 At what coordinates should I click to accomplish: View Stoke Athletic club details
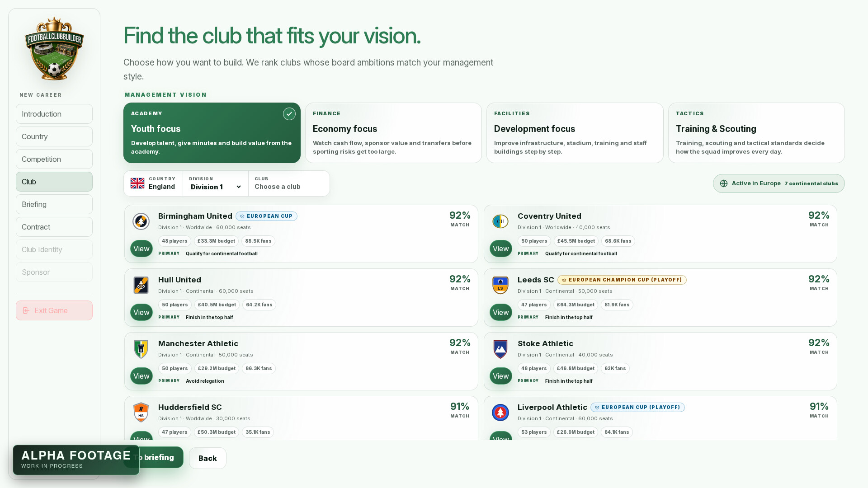501,376
